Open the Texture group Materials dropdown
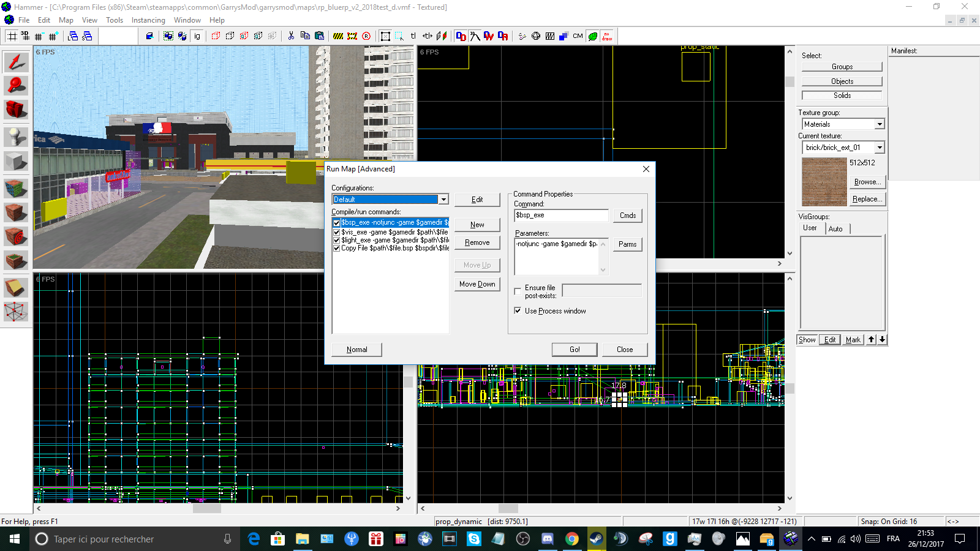 click(880, 124)
